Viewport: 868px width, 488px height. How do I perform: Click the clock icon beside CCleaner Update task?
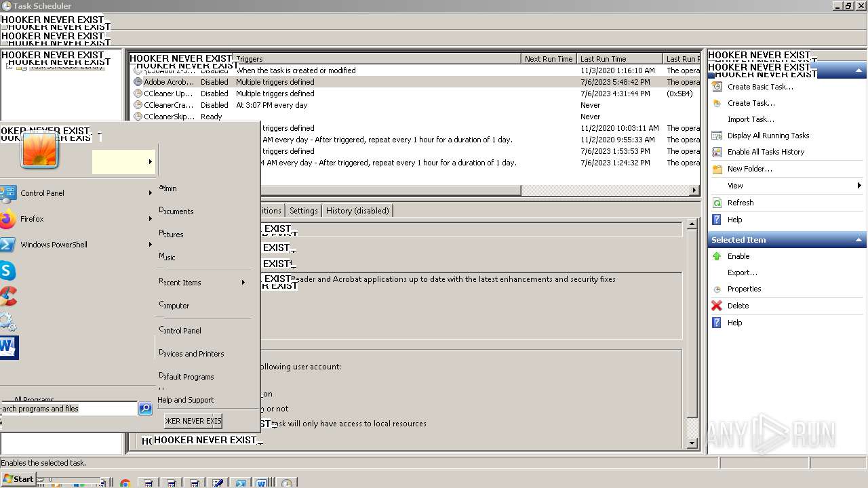click(x=138, y=94)
